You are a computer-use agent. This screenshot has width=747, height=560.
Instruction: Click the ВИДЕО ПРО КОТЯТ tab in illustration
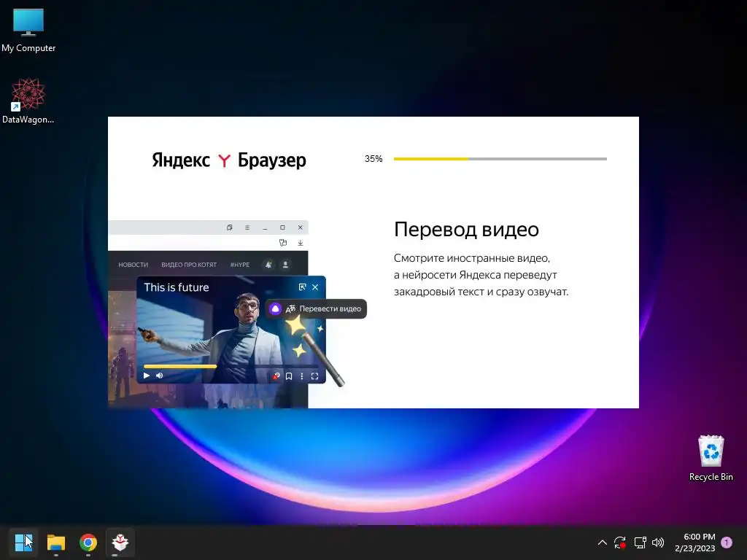pyautogui.click(x=189, y=265)
